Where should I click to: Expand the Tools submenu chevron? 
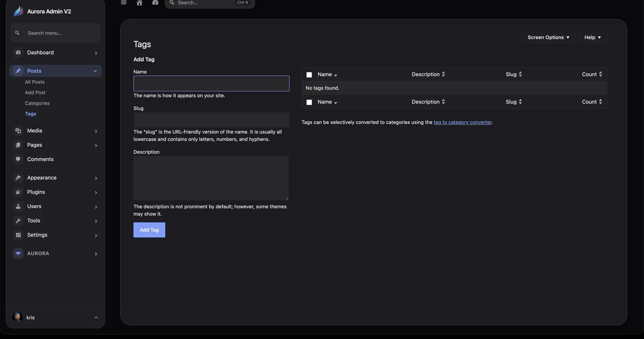96,221
